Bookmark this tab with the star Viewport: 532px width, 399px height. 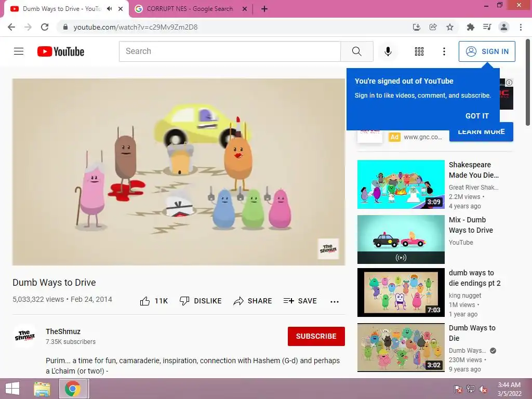[450, 27]
